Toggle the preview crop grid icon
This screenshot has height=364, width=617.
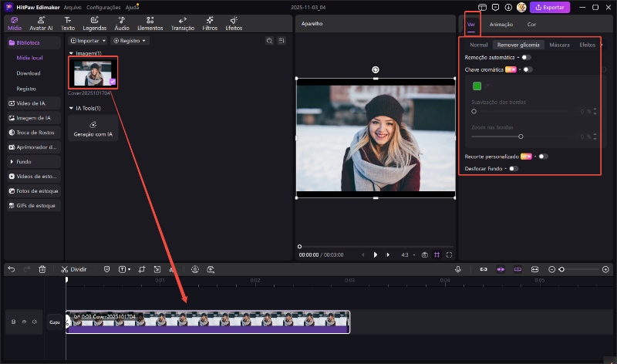[437, 255]
